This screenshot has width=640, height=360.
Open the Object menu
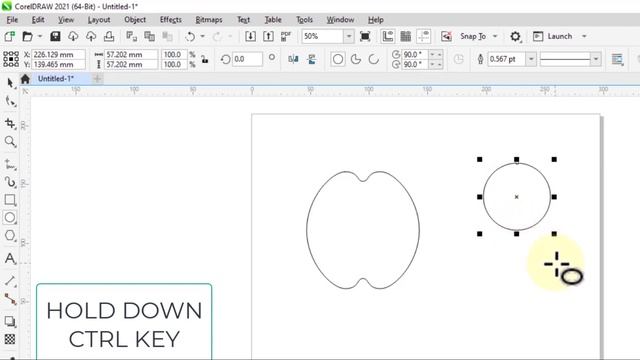135,20
